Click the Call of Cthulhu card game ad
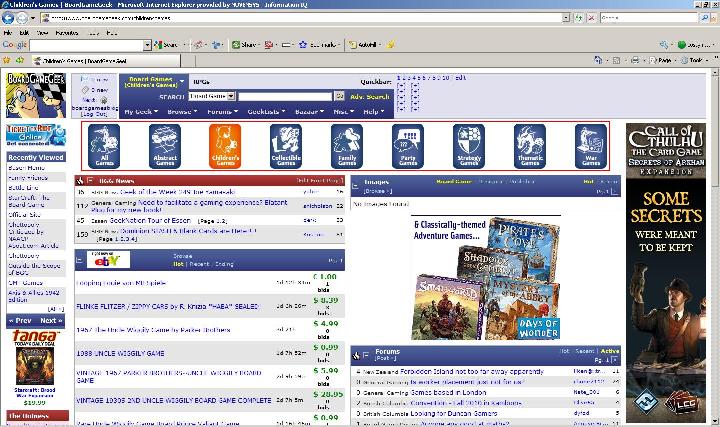The height and width of the screenshot is (427, 720). (x=666, y=273)
